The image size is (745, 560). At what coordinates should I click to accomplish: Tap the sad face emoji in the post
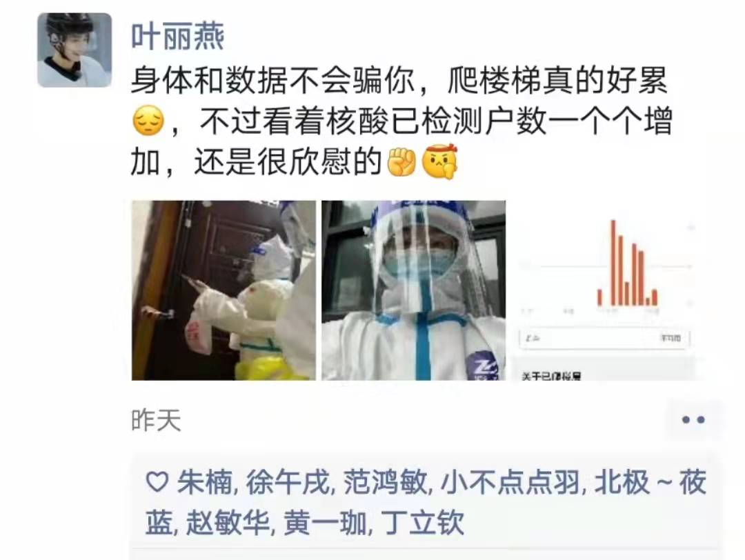pyautogui.click(x=148, y=121)
